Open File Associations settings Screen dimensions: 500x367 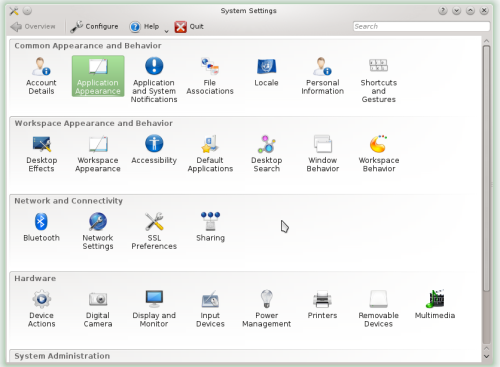[x=210, y=76]
